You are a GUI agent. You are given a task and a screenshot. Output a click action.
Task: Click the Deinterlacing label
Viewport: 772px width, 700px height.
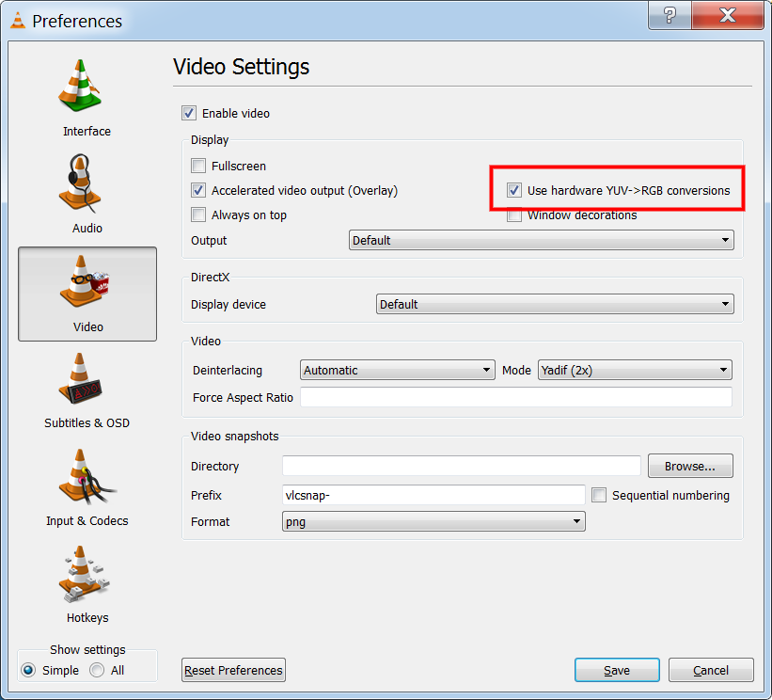228,371
